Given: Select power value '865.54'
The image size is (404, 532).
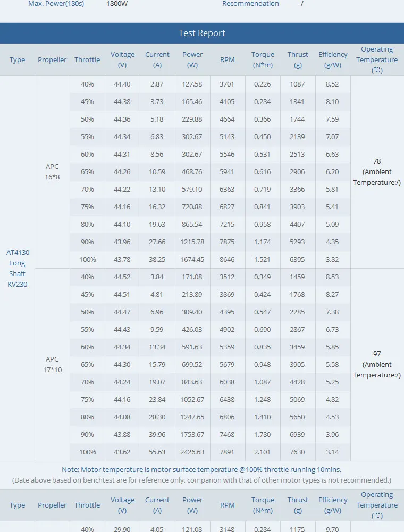Looking at the screenshot, I should click(x=192, y=225).
